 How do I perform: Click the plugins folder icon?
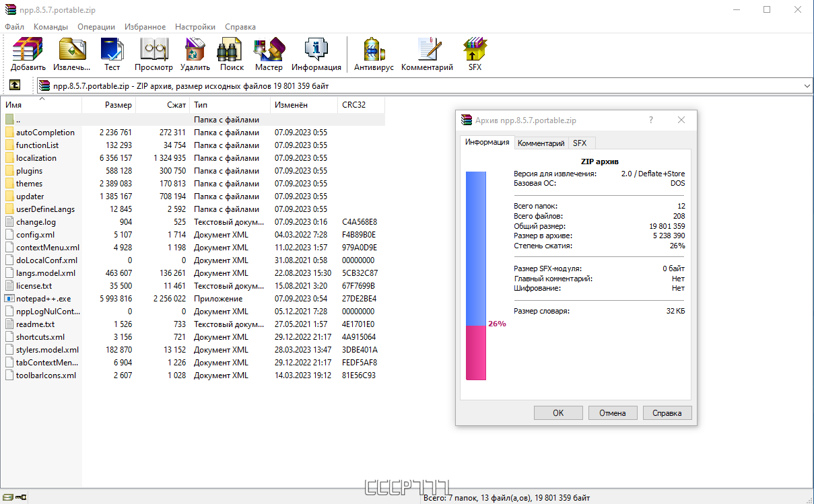tap(9, 171)
